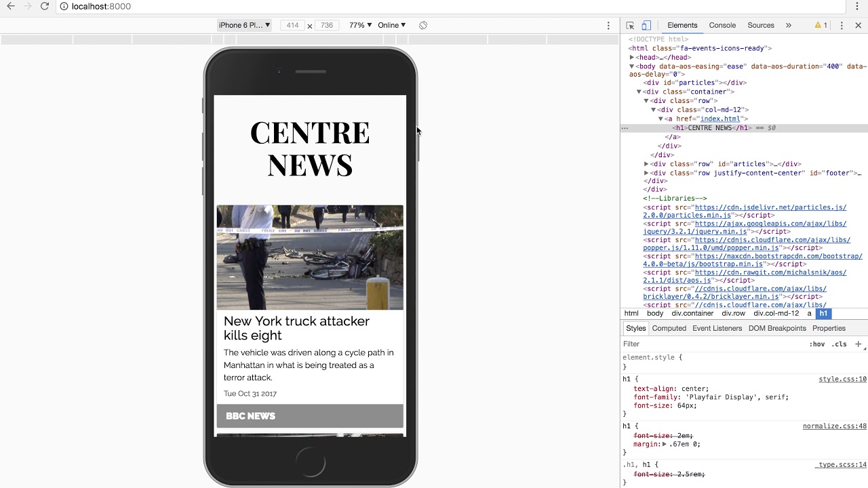Open the Online throttling dropdown
This screenshot has width=868, height=488.
click(x=391, y=25)
